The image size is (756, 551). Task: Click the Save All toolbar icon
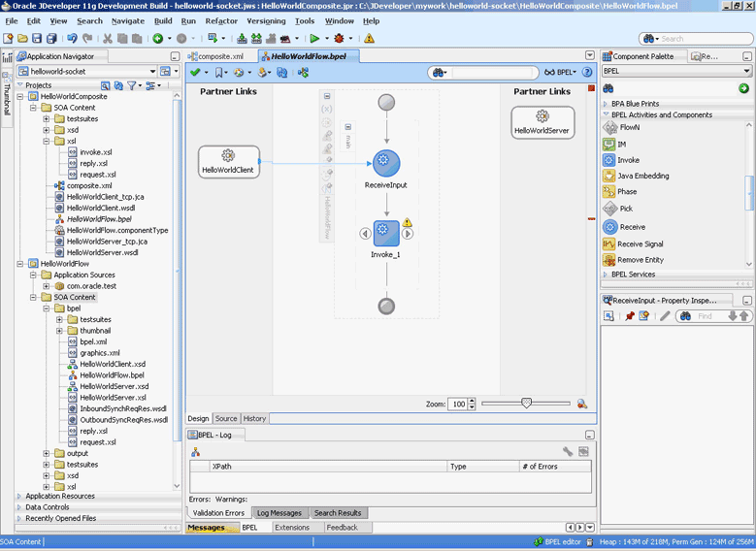51,39
